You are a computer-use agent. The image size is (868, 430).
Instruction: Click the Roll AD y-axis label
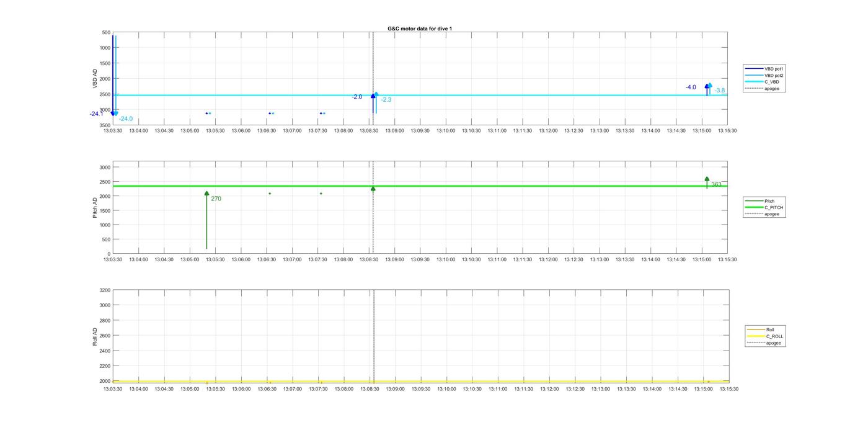click(95, 336)
